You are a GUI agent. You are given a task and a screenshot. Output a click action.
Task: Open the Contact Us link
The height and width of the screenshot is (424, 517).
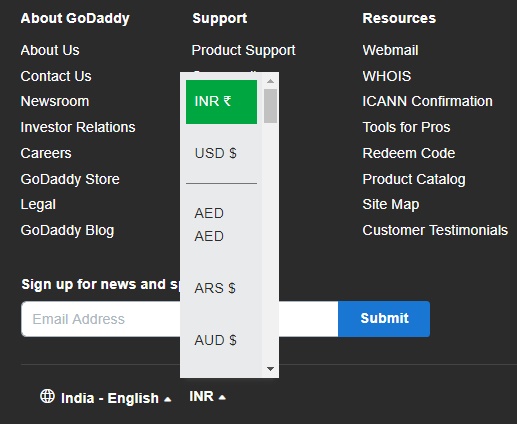click(x=56, y=76)
